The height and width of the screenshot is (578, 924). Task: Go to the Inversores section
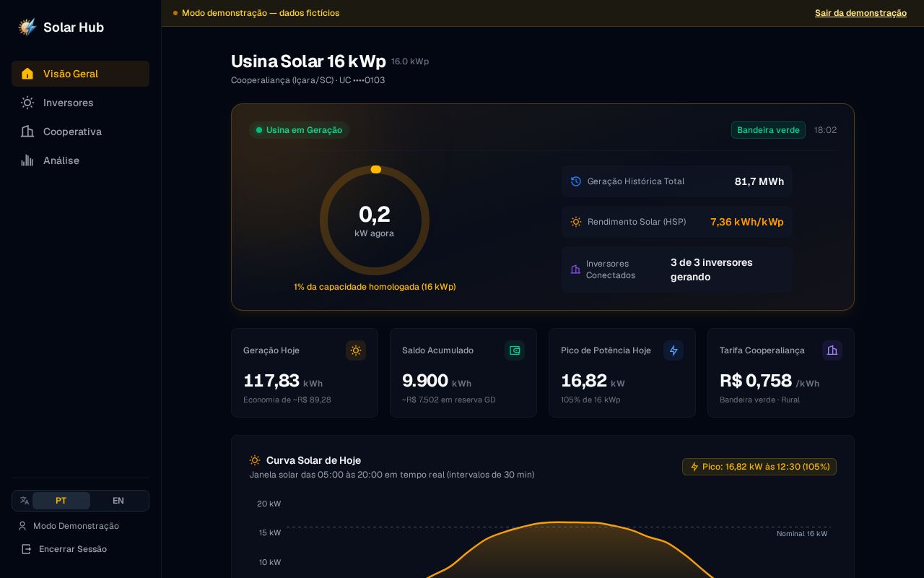point(80,103)
